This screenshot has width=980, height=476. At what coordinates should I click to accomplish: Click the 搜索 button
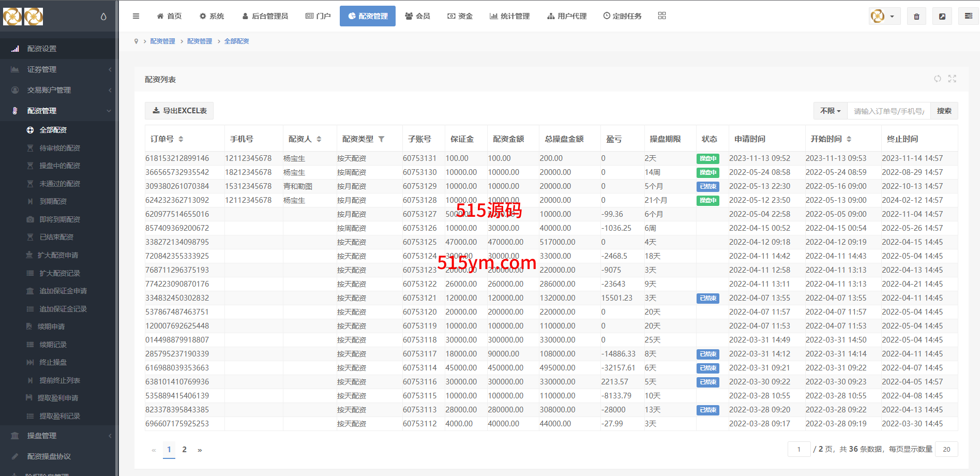944,111
